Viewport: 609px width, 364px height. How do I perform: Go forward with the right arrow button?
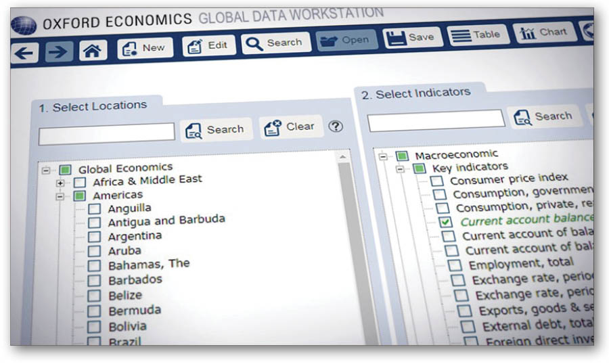59,51
